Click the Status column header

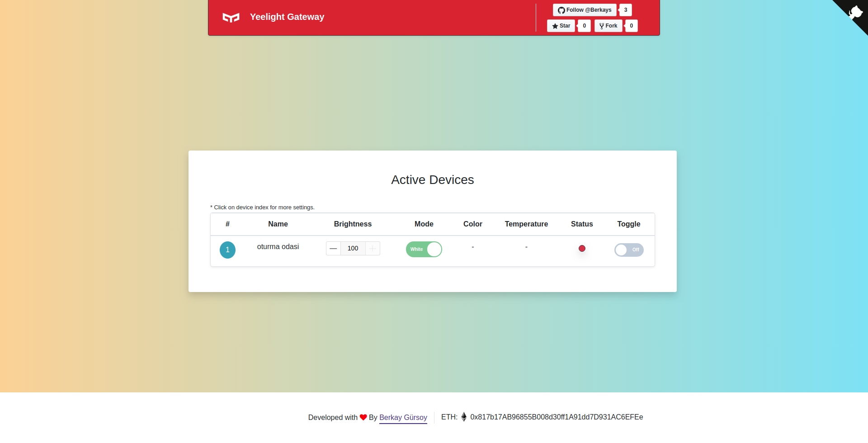(582, 224)
